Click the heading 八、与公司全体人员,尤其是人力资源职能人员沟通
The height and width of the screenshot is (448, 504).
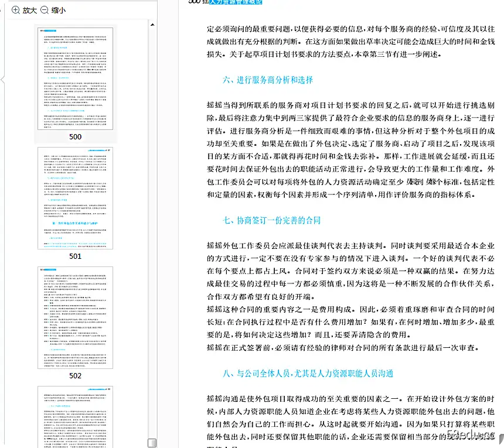point(308,374)
